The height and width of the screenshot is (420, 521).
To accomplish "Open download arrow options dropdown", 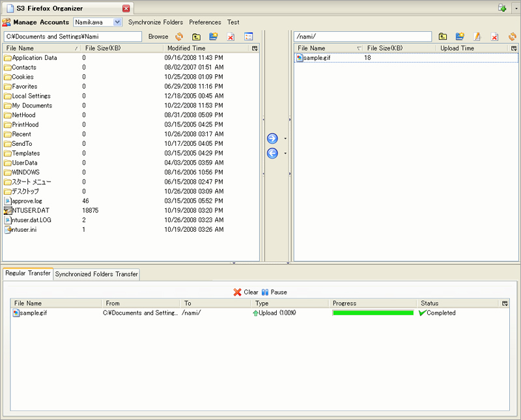I will (285, 153).
